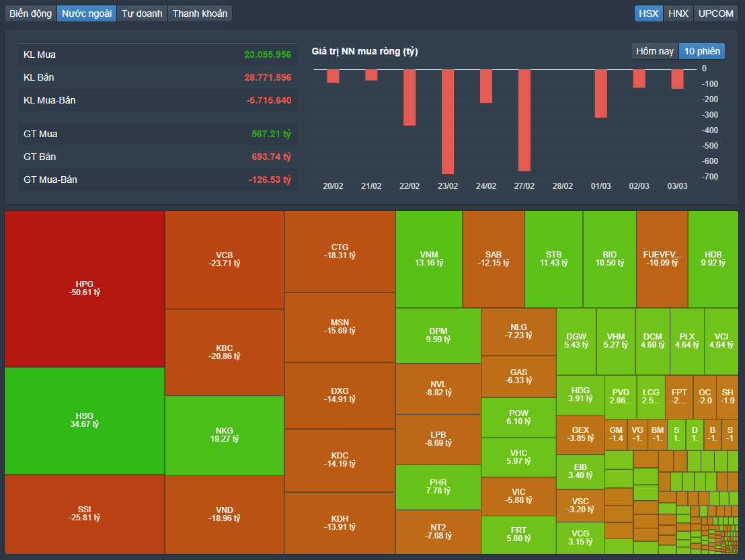Viewport: 745px width, 560px height.
Task: Click the GT Mua-Bán value -126.53 tỷ
Action: click(270, 179)
